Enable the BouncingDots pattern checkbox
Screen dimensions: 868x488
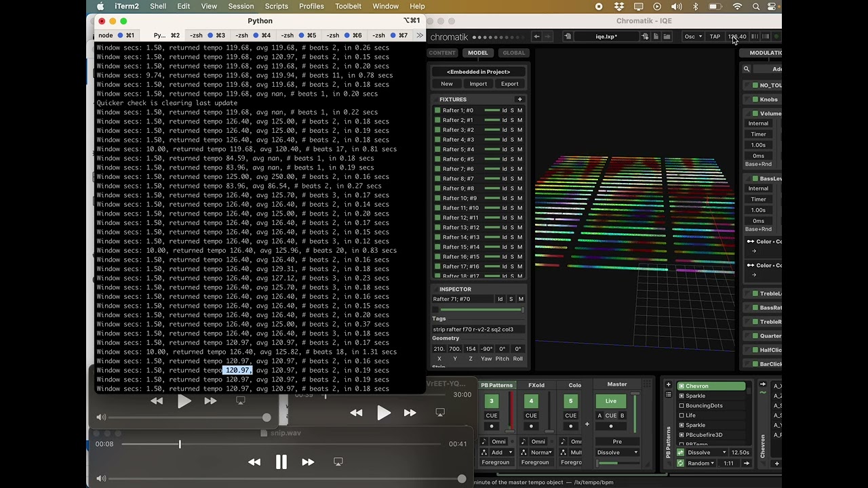(682, 406)
